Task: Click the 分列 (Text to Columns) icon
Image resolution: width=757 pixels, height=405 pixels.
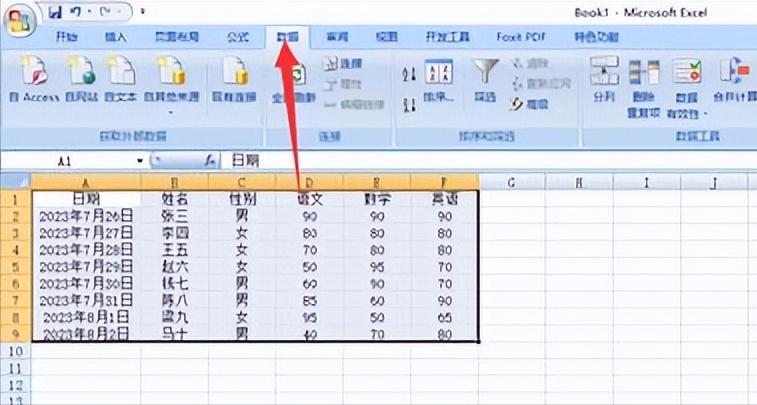Action: (604, 79)
